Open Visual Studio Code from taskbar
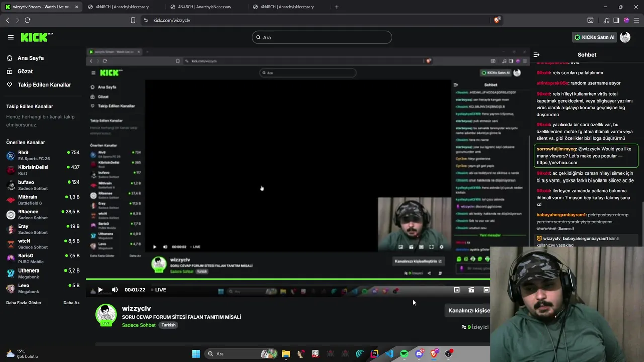The image size is (644, 362). [389, 354]
